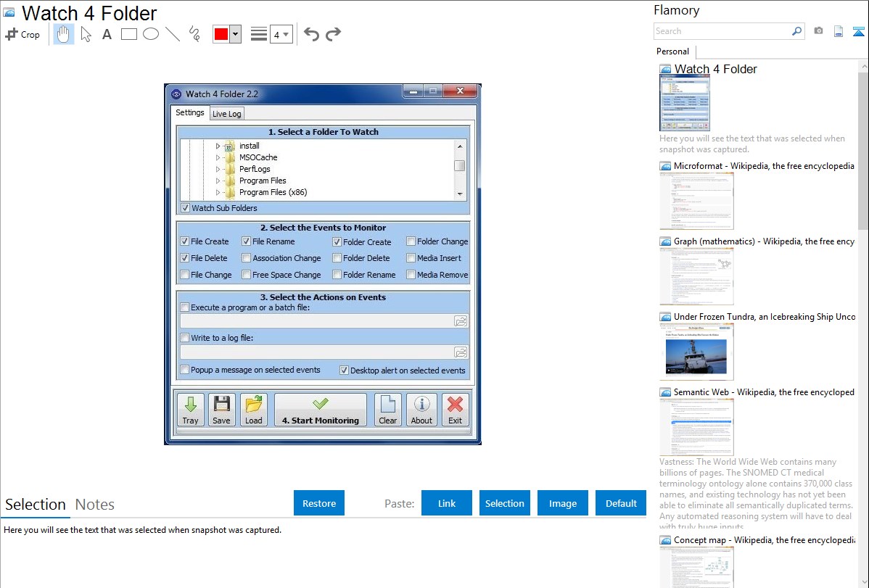Click the red color swatch
This screenshot has width=869, height=588.
coord(221,34)
